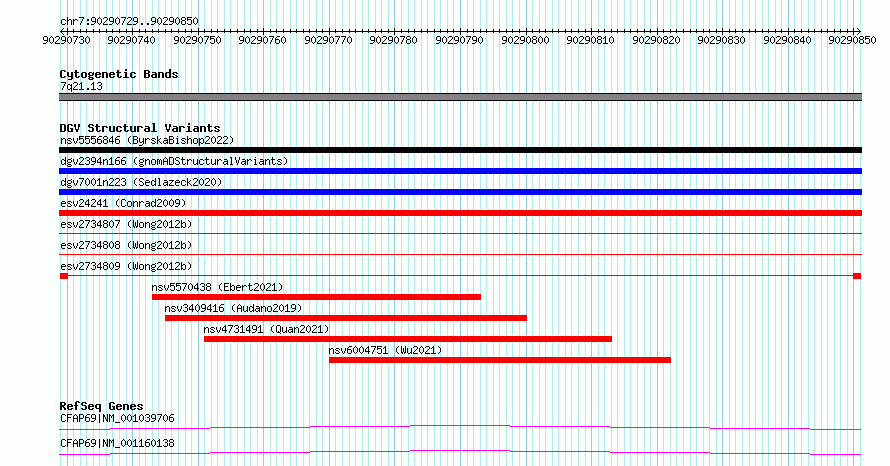Open esv2734807 (Wong2012b) label
Image resolution: width=890 pixels, height=466 pixels.
[x=126, y=224]
